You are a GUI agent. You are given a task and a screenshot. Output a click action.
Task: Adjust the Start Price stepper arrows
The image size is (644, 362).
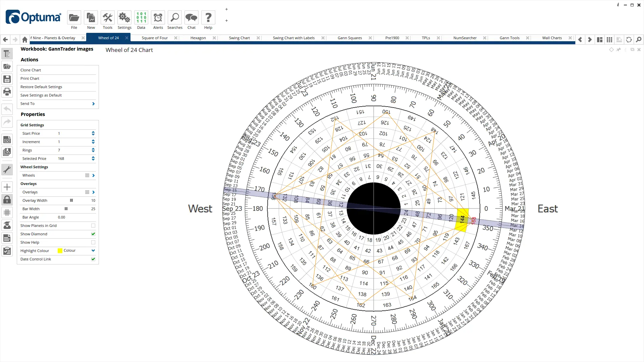pyautogui.click(x=93, y=133)
